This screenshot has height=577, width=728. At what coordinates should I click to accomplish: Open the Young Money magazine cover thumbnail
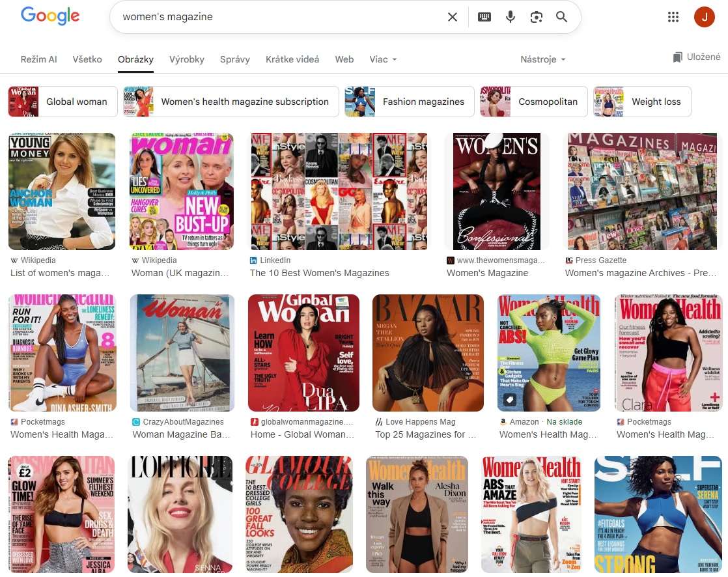[62, 191]
